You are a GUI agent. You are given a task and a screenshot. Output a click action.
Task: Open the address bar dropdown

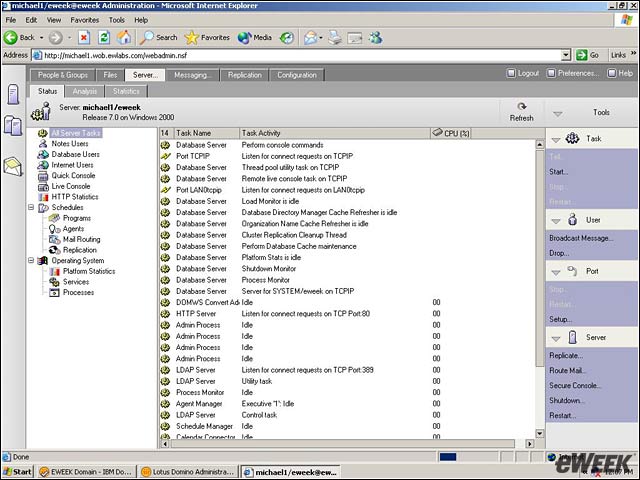[x=566, y=55]
